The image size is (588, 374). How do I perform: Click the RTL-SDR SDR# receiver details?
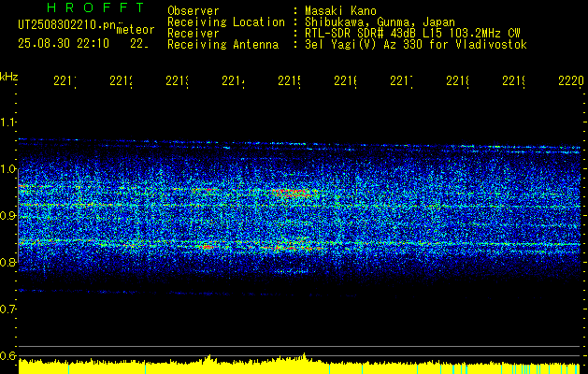coord(412,34)
